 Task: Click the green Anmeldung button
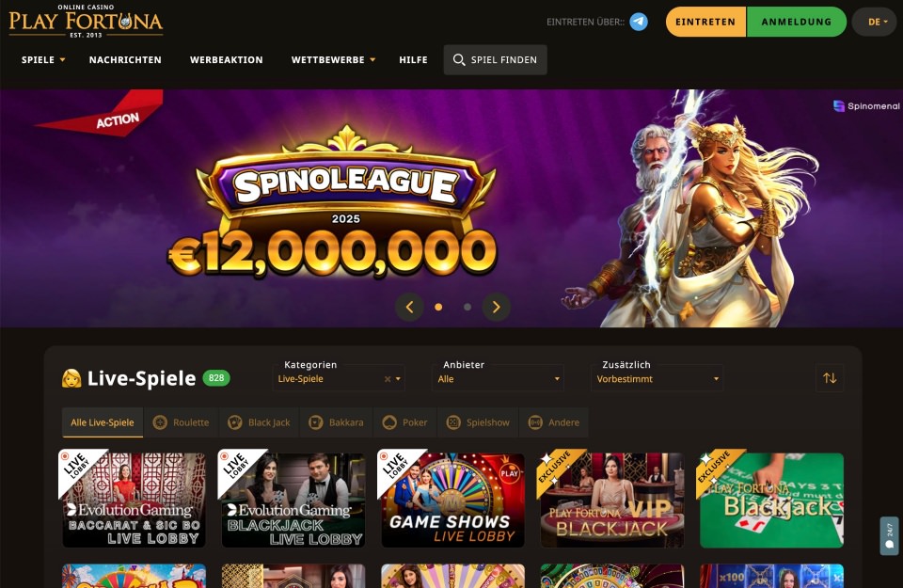click(x=797, y=22)
